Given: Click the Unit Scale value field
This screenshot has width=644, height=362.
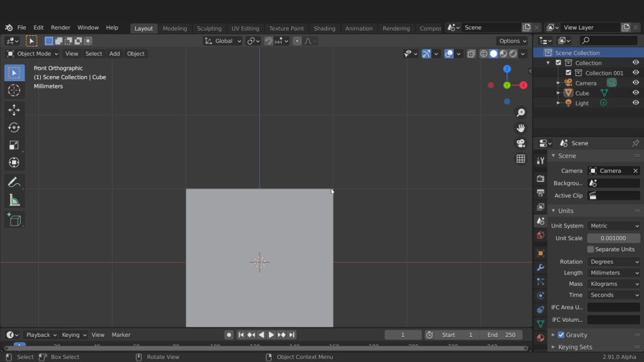Looking at the screenshot, I should coord(614,238).
